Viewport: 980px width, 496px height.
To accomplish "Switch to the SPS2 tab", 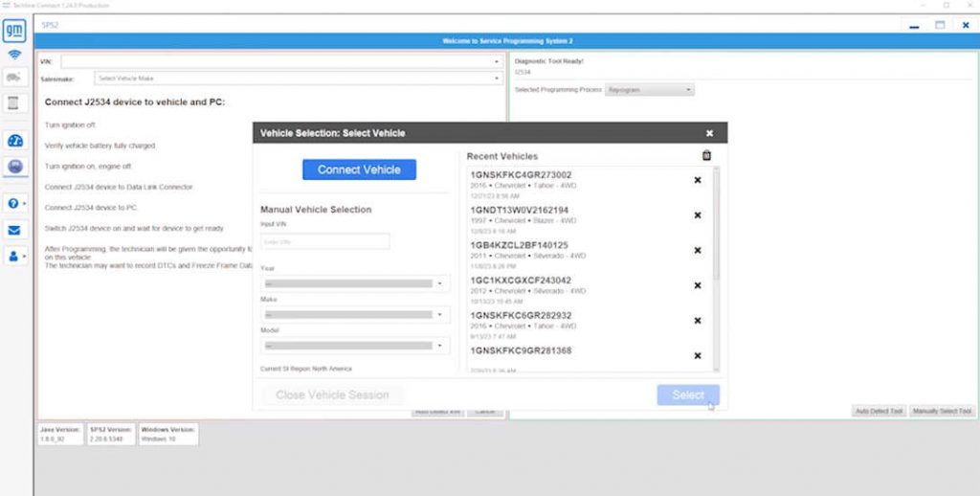I will click(x=50, y=25).
